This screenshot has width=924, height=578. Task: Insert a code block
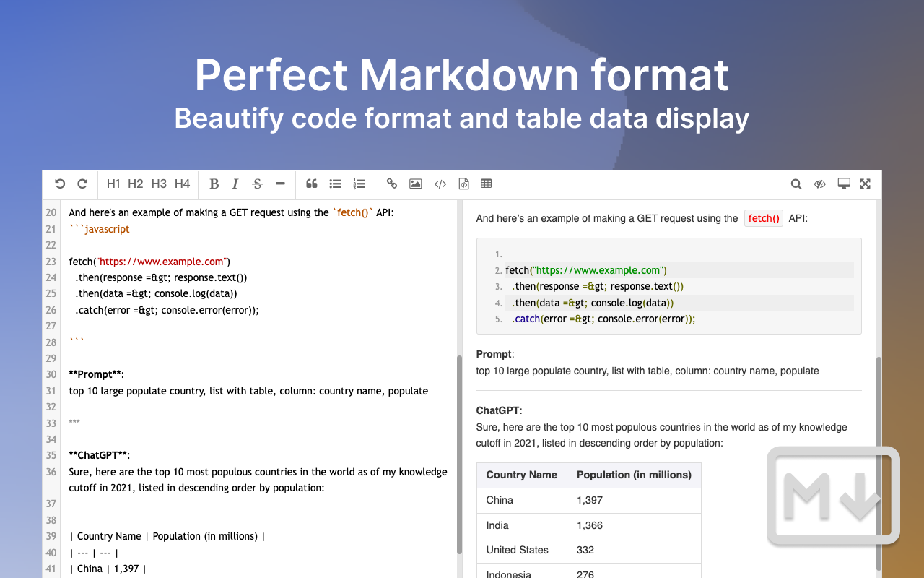pos(463,184)
